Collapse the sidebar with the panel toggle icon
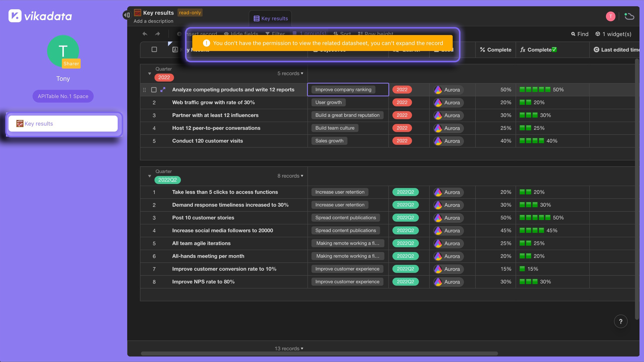644x362 pixels. (x=127, y=15)
